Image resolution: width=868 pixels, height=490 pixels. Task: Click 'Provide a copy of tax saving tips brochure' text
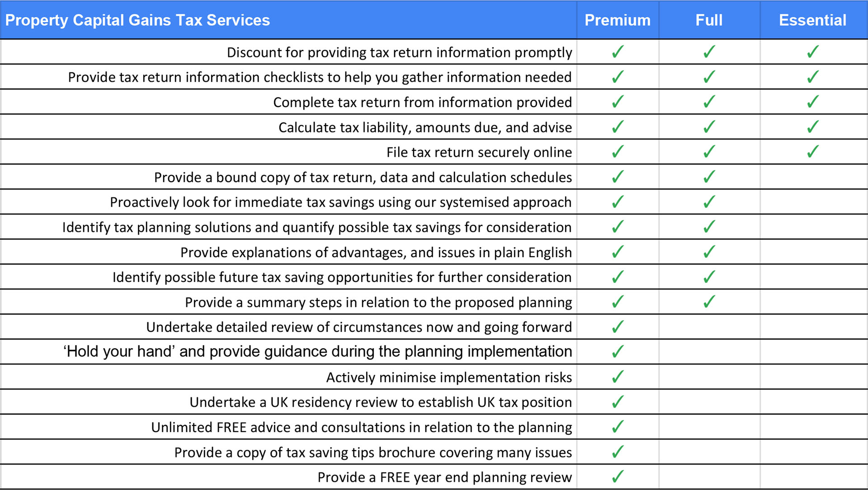pyautogui.click(x=373, y=452)
